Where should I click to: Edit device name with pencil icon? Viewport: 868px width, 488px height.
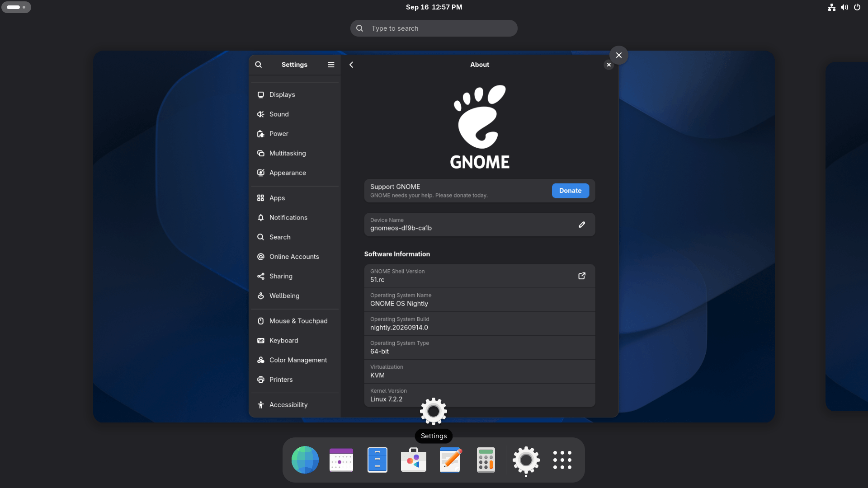582,225
